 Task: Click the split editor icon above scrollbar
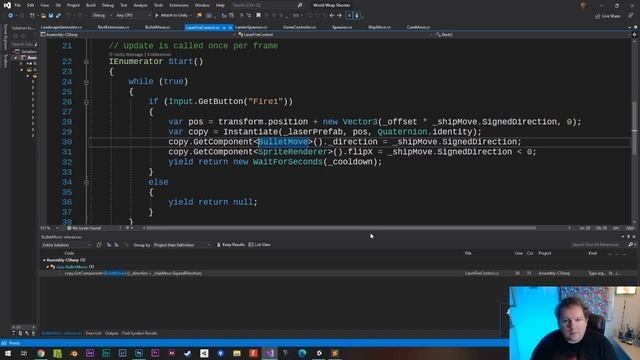point(634,35)
